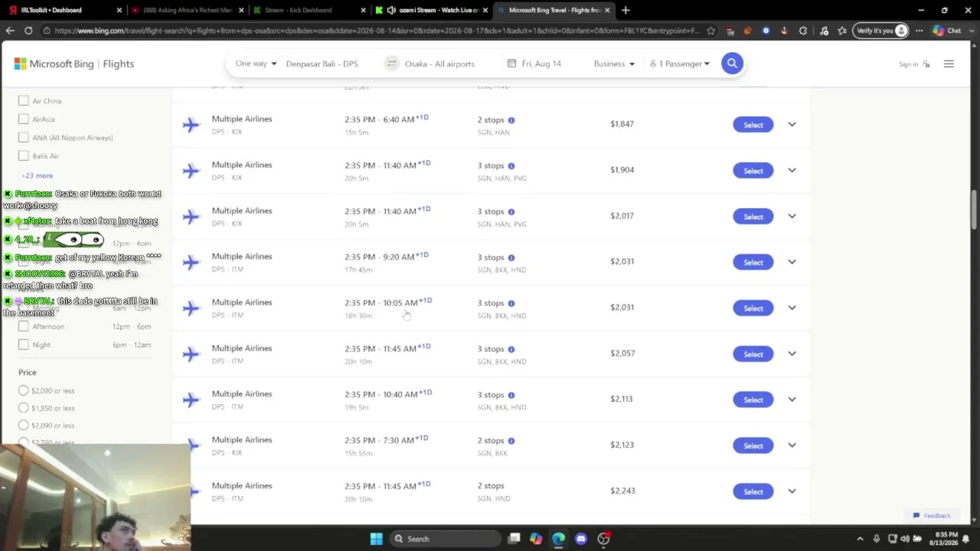980x551 pixels.
Task: Open the Copilot Chat button in the browser
Action: (x=947, y=31)
